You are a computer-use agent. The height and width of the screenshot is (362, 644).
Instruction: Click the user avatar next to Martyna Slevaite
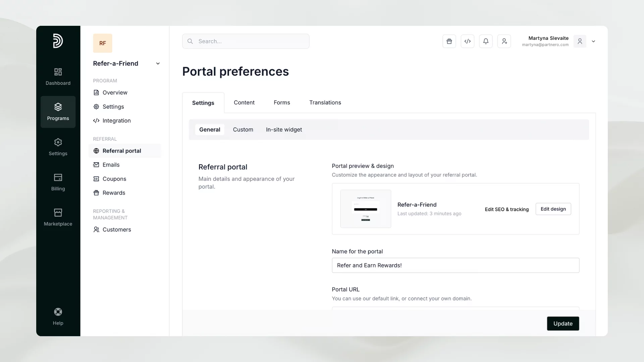tap(580, 41)
